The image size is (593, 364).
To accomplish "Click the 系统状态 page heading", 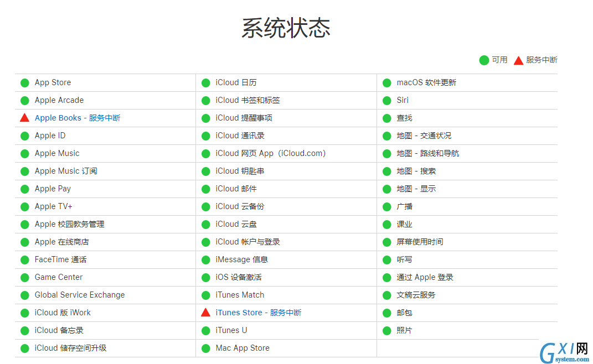I will point(286,28).
